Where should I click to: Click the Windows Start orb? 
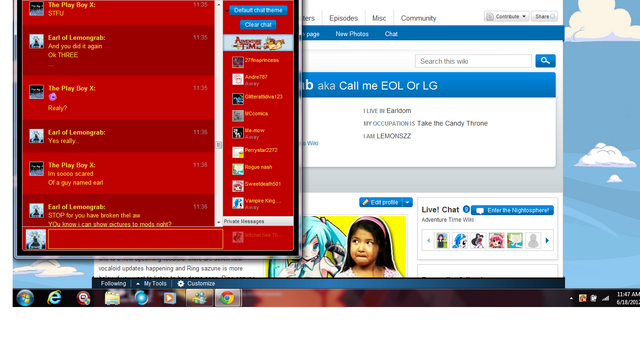coord(25,298)
